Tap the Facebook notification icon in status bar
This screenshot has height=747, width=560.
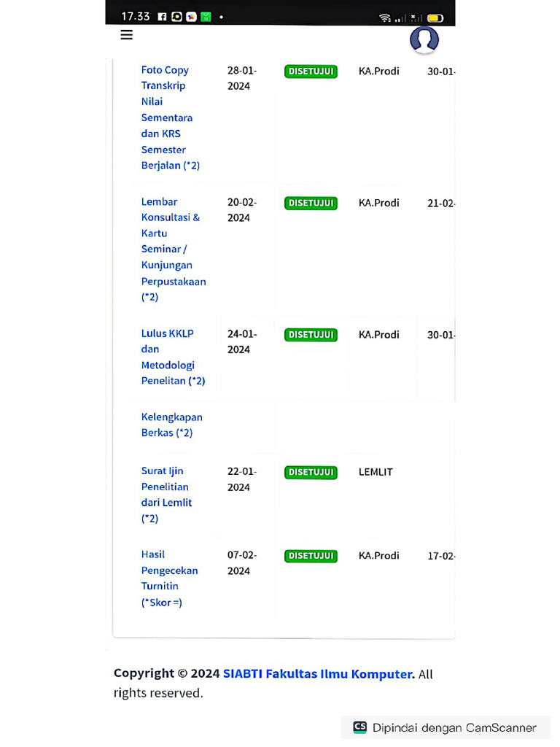pyautogui.click(x=163, y=17)
